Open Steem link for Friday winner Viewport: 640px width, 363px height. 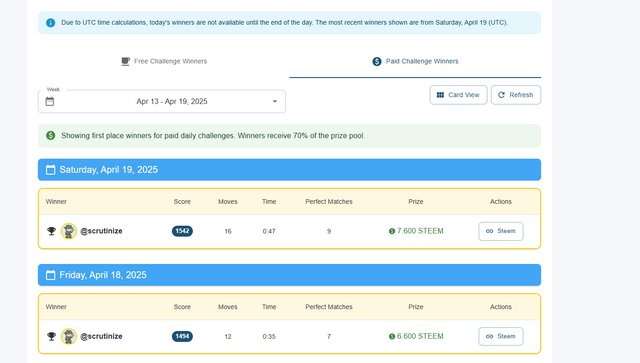pyautogui.click(x=501, y=336)
